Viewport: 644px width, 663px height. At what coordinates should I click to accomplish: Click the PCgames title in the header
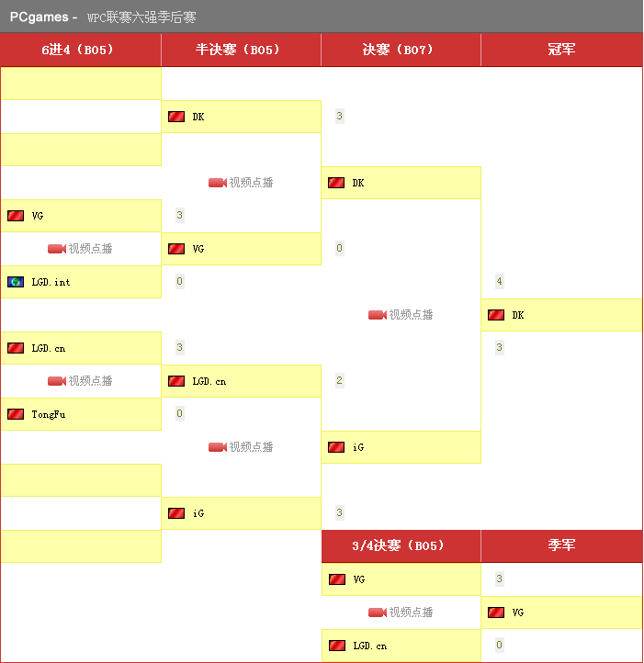[x=39, y=17]
